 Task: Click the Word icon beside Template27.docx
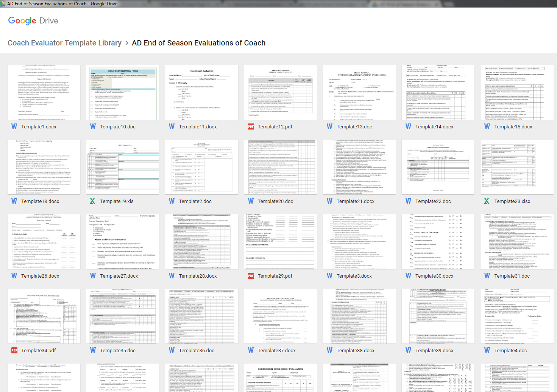[93, 276]
